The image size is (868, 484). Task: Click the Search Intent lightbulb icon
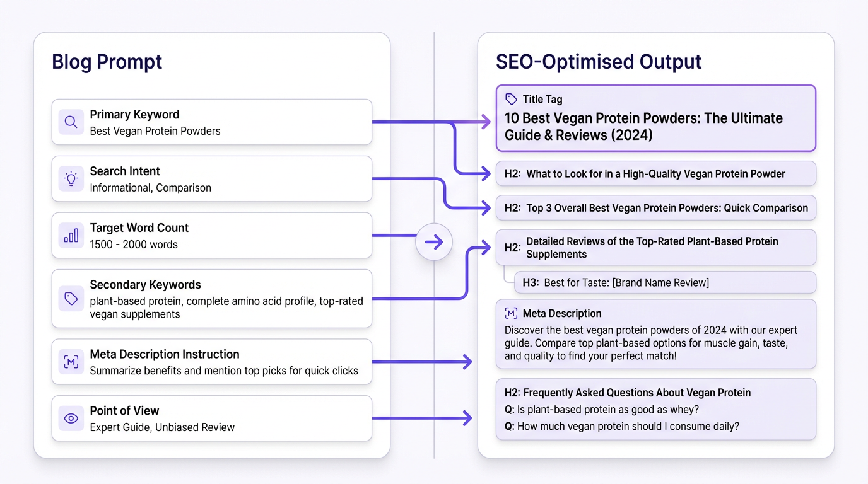pyautogui.click(x=71, y=178)
